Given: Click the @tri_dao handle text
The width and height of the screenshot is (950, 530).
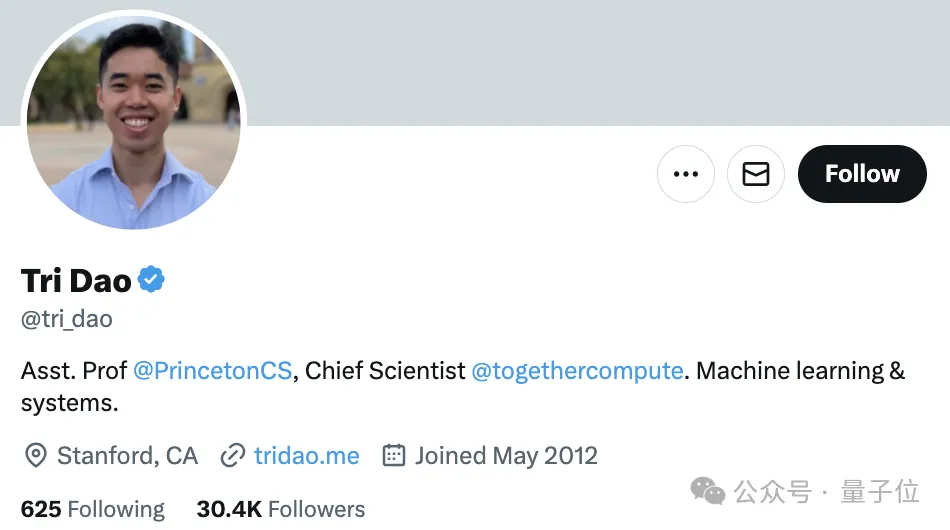Looking at the screenshot, I should tap(66, 319).
